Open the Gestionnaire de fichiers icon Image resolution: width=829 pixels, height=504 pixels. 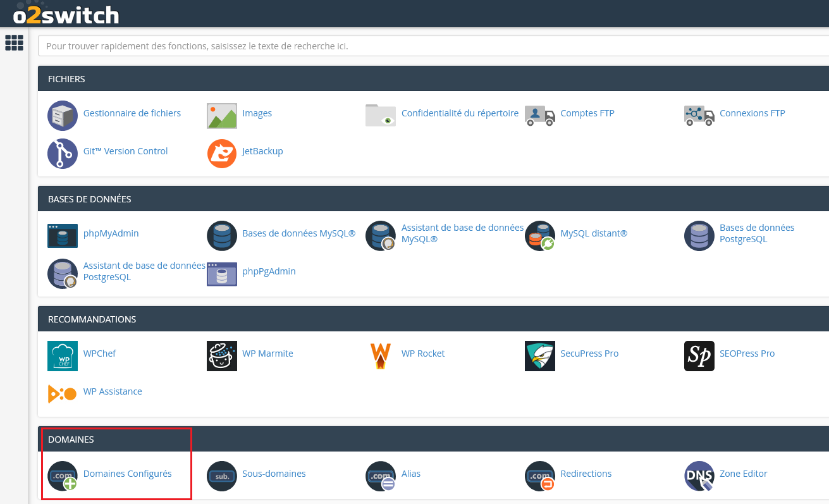point(63,116)
